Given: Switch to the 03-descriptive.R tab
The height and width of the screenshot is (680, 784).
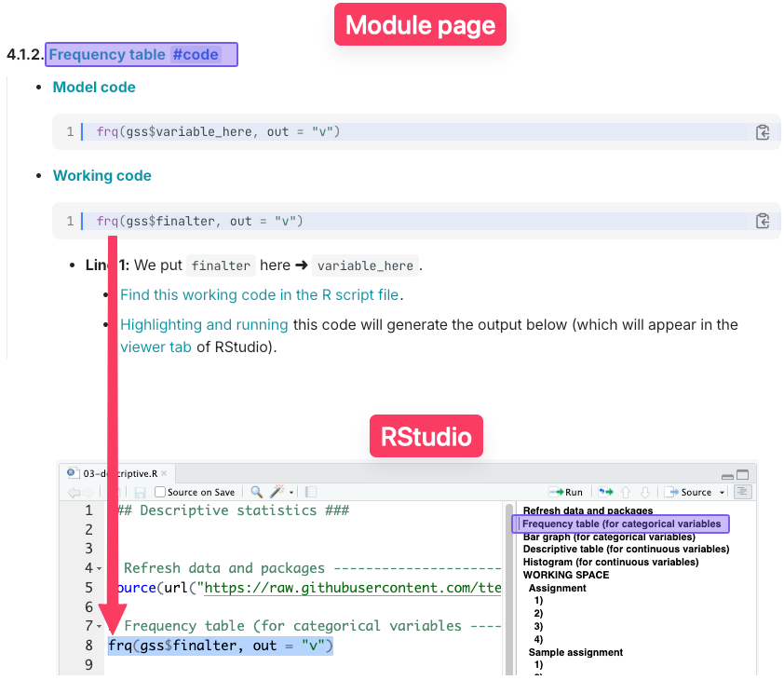Looking at the screenshot, I should (120, 473).
